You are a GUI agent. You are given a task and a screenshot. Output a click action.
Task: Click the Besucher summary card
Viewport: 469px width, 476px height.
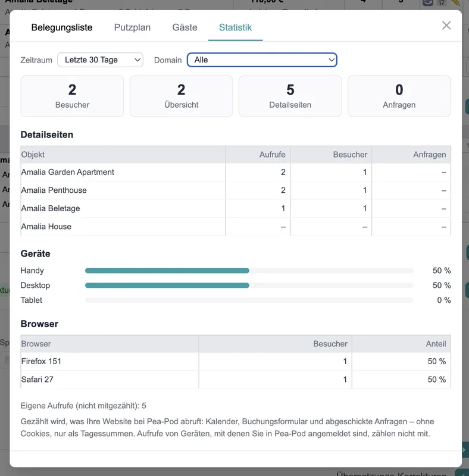[x=72, y=96]
